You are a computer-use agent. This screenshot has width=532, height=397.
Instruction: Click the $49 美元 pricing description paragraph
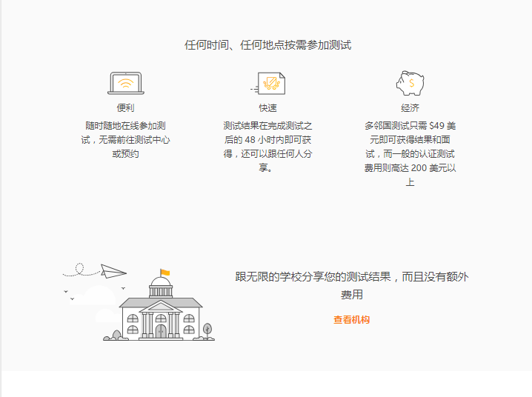(x=410, y=153)
